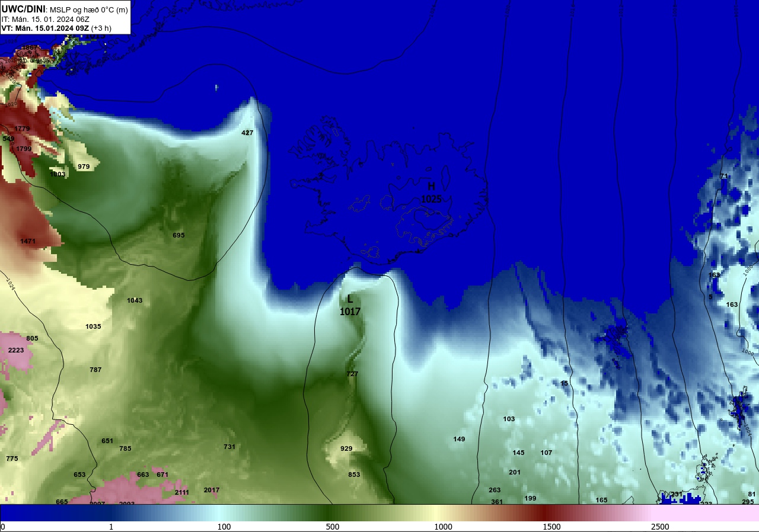Screen dimensions: 759x532
Task: Click the 805 height value
Action: (32, 338)
